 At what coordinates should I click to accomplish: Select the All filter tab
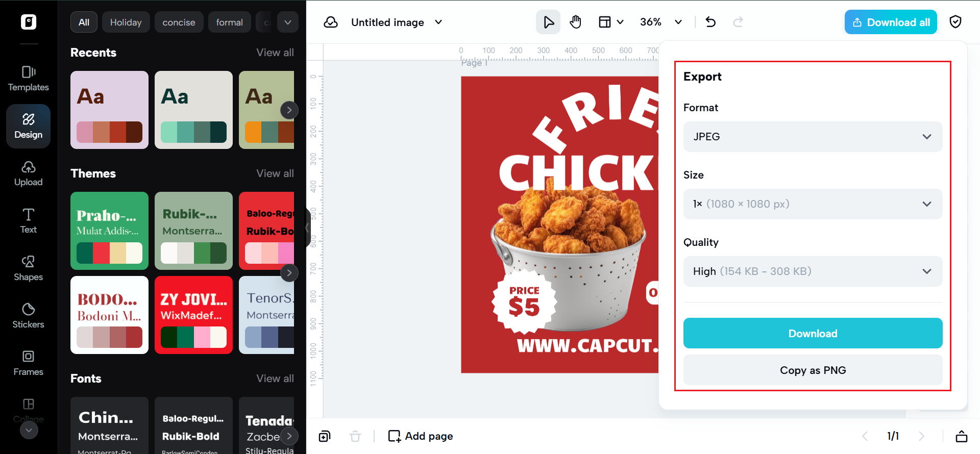click(84, 22)
